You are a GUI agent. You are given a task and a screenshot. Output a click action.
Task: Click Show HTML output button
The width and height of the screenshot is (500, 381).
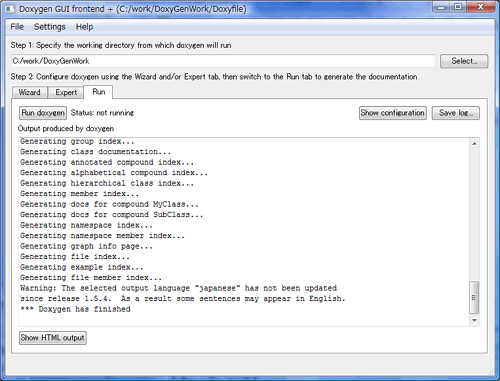53,338
